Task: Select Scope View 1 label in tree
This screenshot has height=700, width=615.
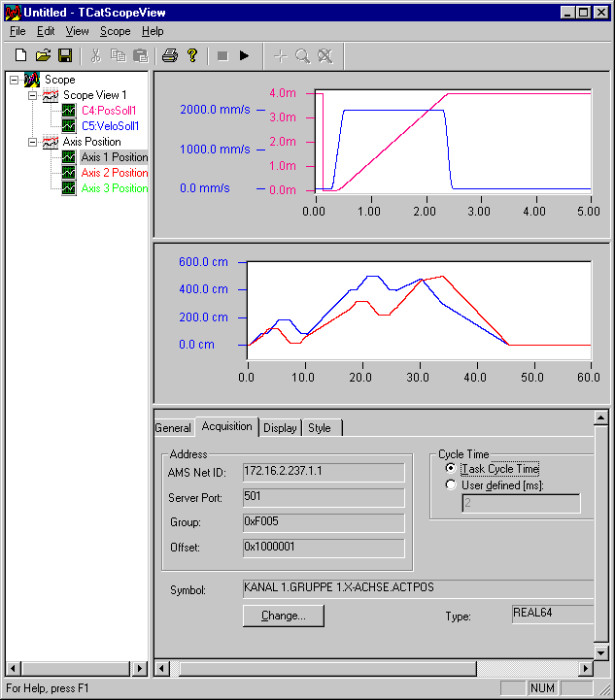Action: coord(94,95)
